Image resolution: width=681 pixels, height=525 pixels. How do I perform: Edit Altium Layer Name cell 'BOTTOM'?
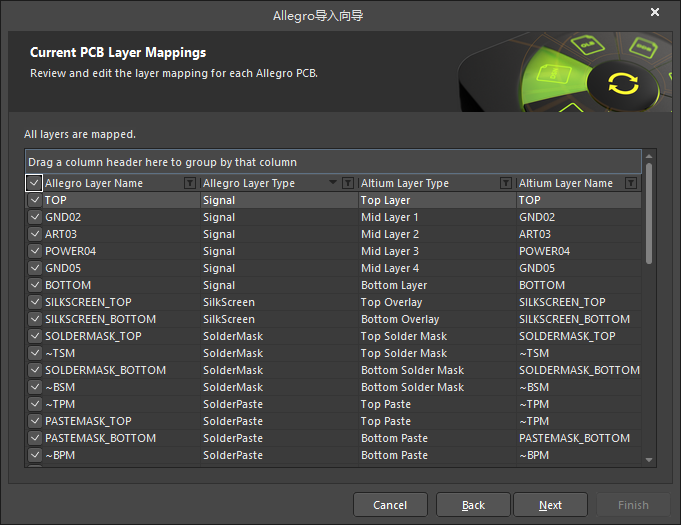[579, 285]
